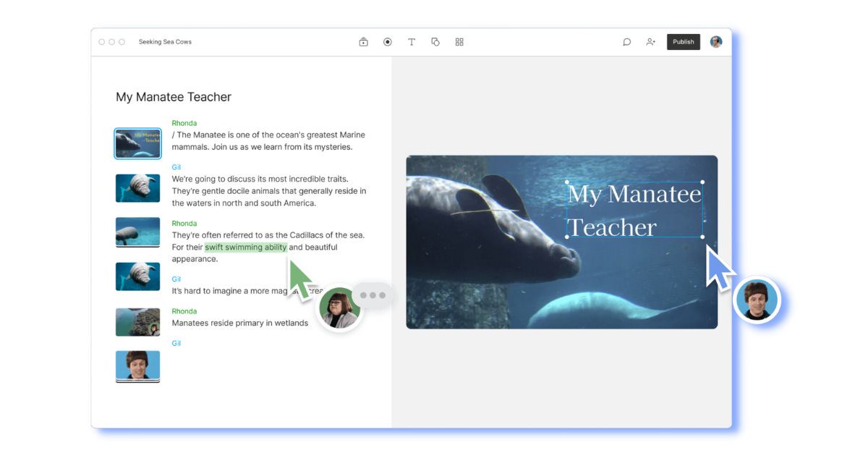The image size is (868, 456).
Task: Click the My Manatee Teacher script heading
Action: pyautogui.click(x=174, y=97)
